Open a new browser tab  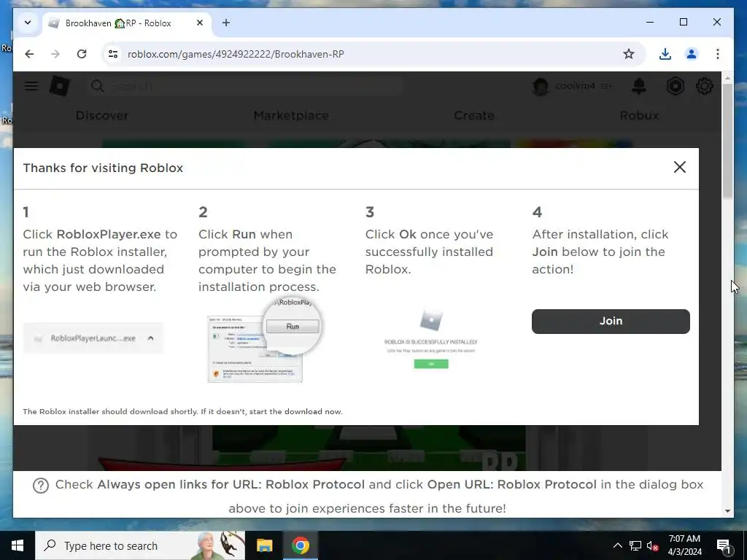(226, 23)
